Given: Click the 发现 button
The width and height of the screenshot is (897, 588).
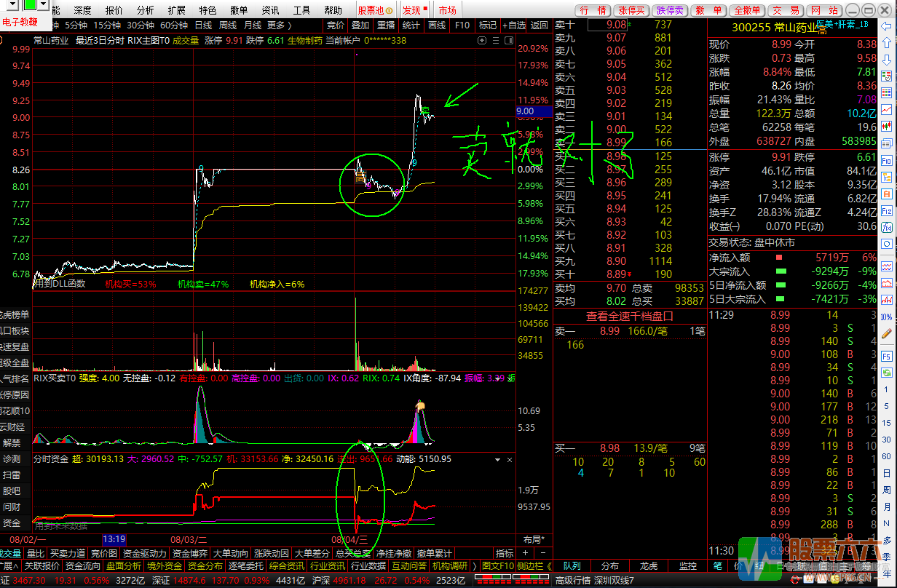Looking at the screenshot, I should (415, 10).
